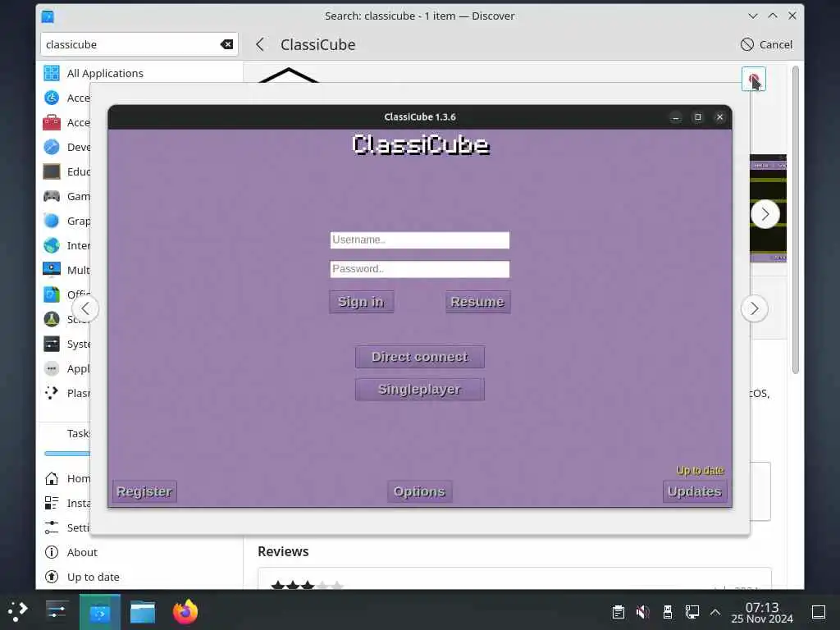Click Register in the ClassiCube screenshot
Viewport: 840px width, 630px height.
(144, 491)
